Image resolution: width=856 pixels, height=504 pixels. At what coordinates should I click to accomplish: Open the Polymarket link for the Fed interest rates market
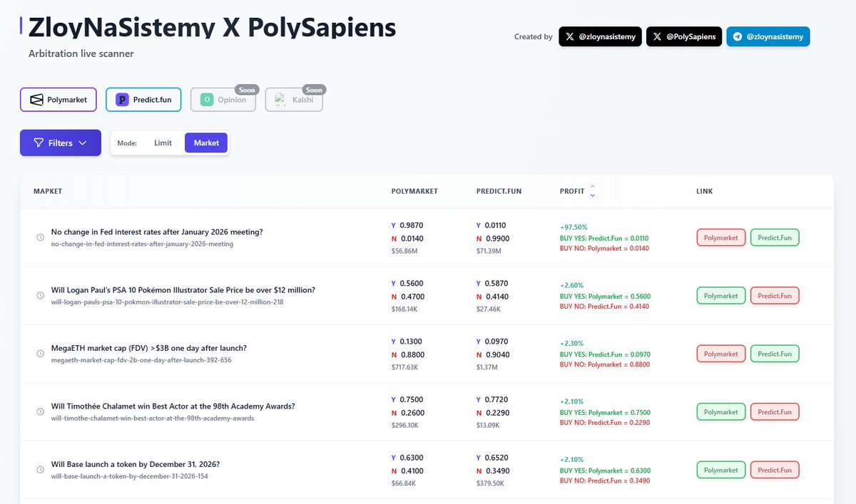[x=721, y=237]
